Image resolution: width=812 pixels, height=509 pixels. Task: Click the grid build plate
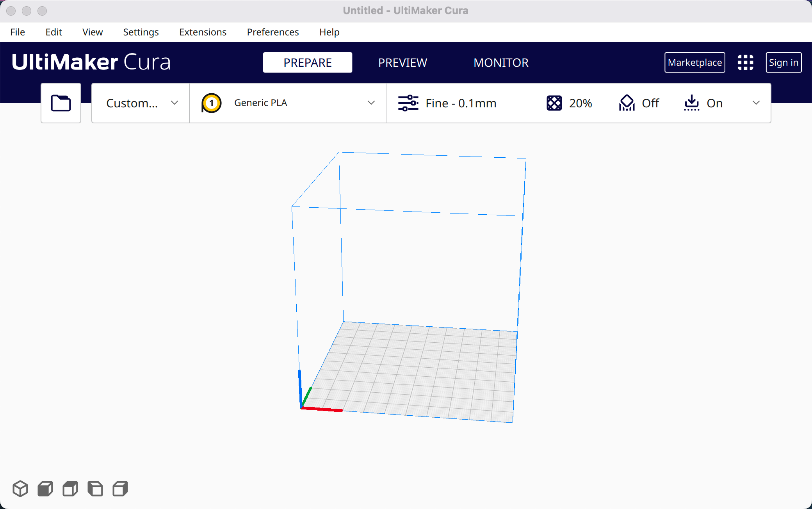pos(418,371)
